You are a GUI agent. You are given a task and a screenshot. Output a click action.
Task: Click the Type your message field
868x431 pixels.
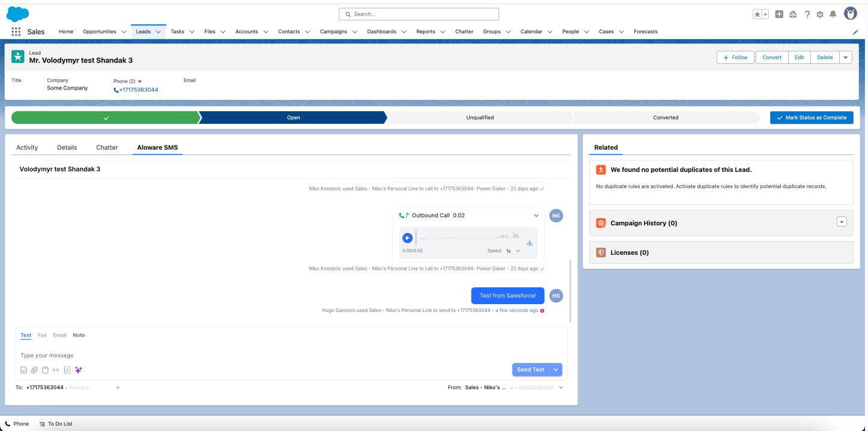pos(291,355)
